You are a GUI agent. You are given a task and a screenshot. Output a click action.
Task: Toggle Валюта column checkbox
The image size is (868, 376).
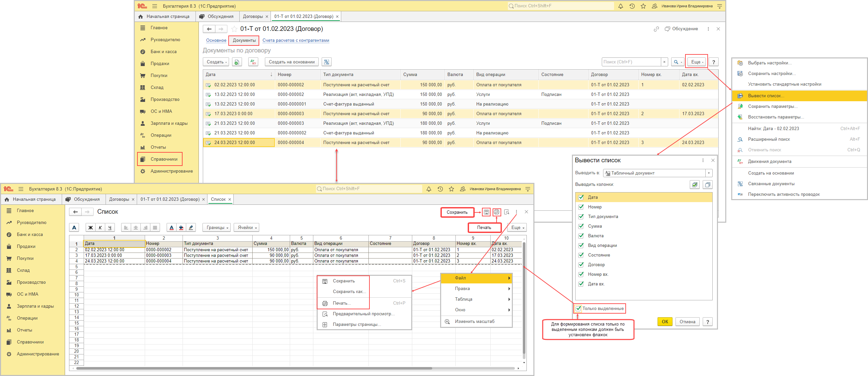pos(581,236)
